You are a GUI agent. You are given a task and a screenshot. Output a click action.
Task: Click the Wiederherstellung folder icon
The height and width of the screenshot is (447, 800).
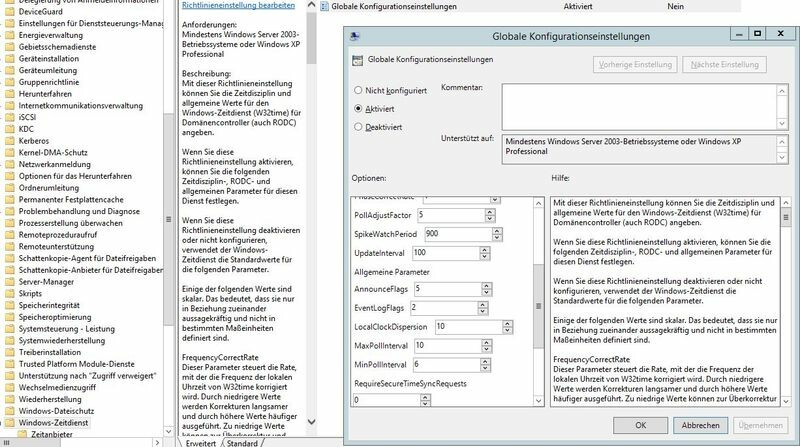[x=9, y=399]
